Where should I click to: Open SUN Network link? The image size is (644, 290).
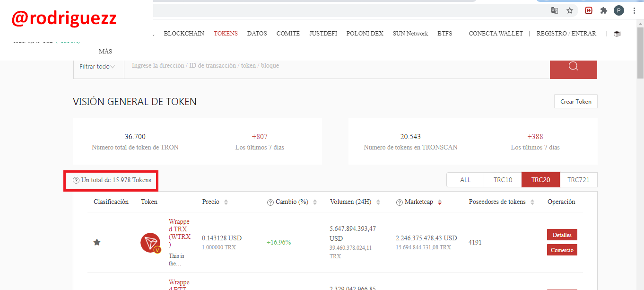click(410, 34)
